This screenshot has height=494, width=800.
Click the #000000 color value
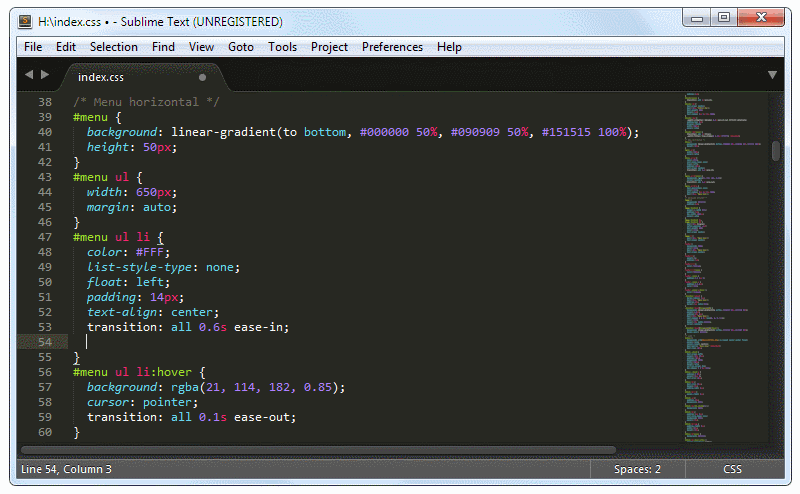click(384, 132)
